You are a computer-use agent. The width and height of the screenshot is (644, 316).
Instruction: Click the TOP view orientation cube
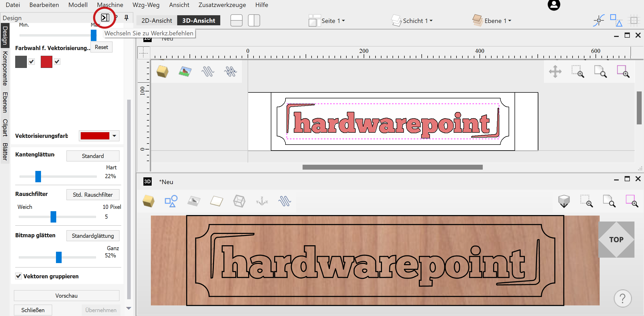[616, 240]
